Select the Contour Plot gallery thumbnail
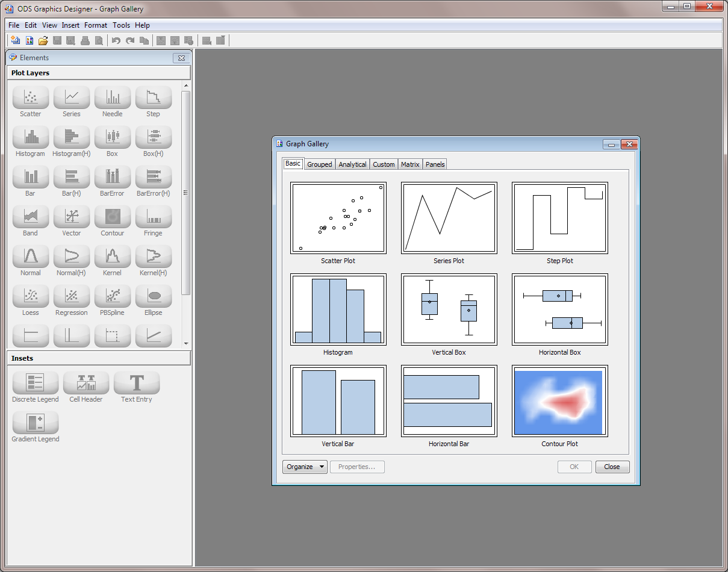 point(559,401)
